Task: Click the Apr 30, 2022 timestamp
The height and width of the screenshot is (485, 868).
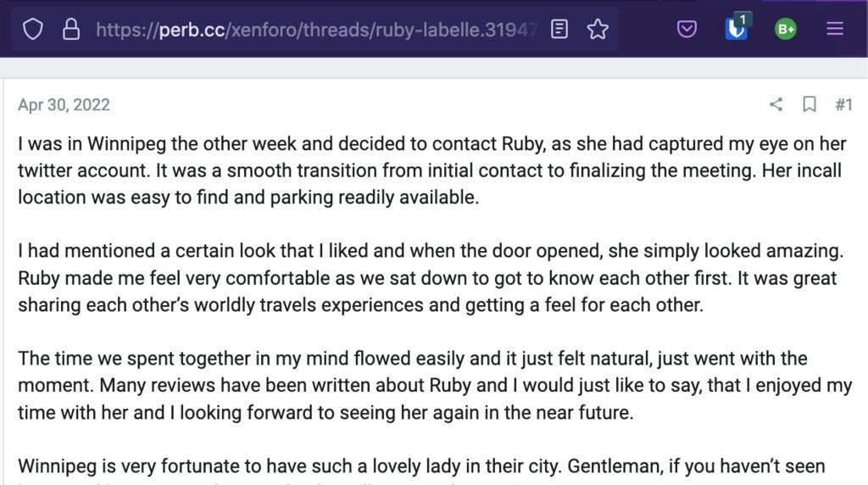Action: 64,104
